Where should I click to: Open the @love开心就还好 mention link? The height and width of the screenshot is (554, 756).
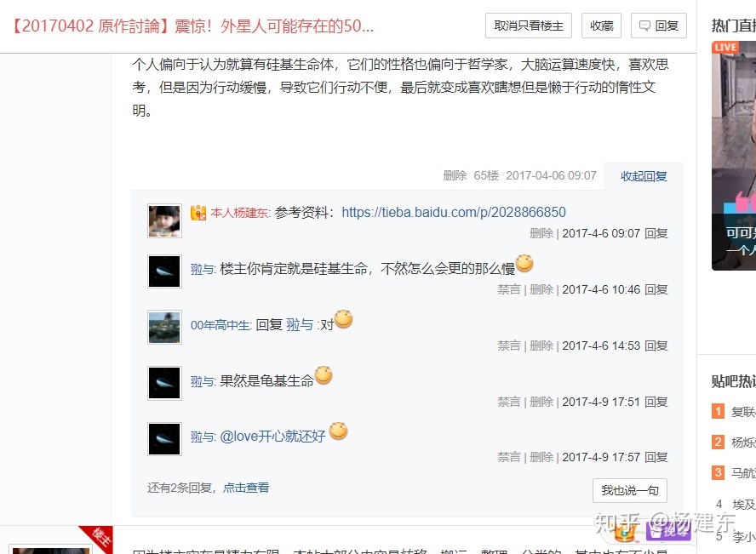click(x=272, y=437)
